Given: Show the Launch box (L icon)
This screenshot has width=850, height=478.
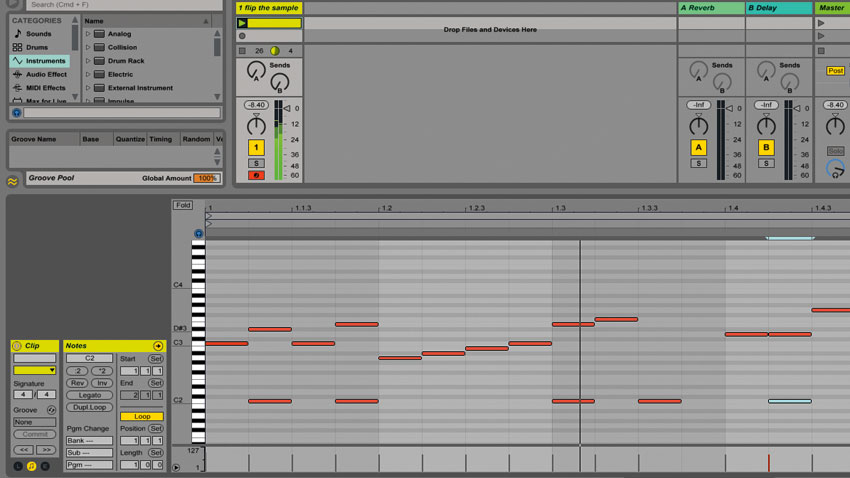Looking at the screenshot, I should [x=18, y=466].
